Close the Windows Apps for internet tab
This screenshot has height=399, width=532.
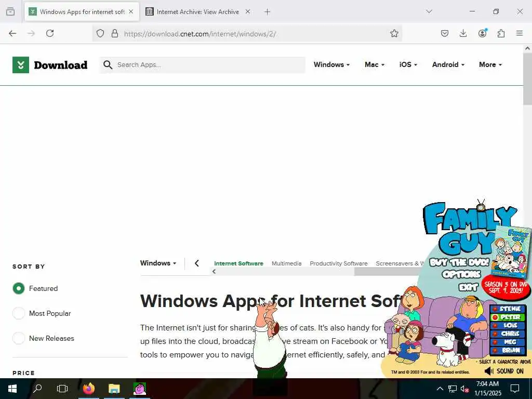[131, 11]
